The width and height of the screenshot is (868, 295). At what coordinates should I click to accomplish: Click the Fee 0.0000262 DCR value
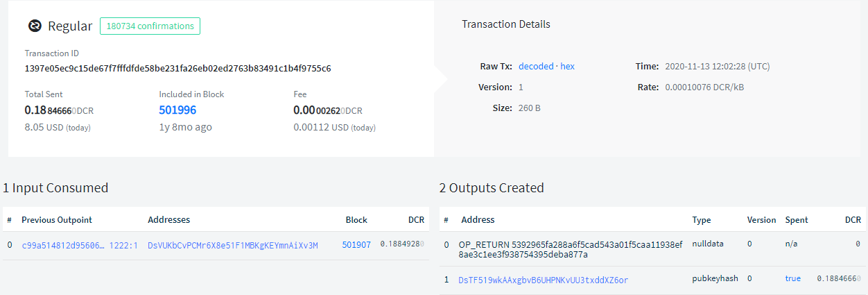click(x=328, y=110)
